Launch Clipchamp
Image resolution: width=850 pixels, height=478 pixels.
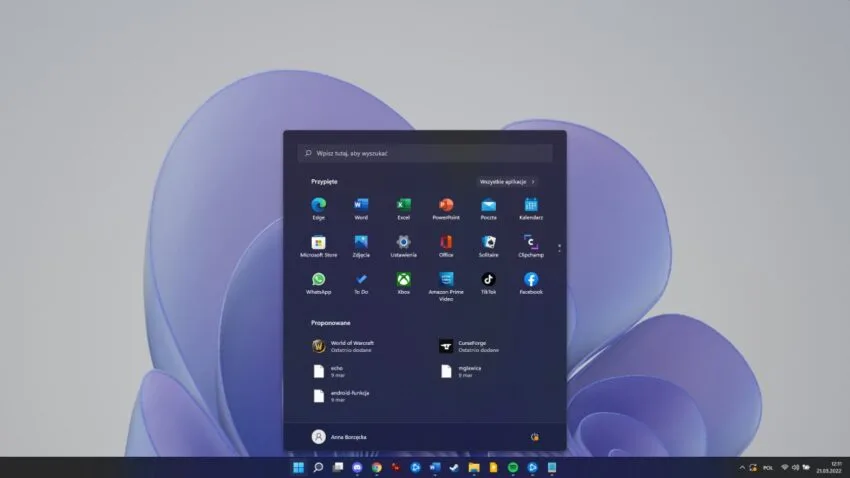click(531, 246)
